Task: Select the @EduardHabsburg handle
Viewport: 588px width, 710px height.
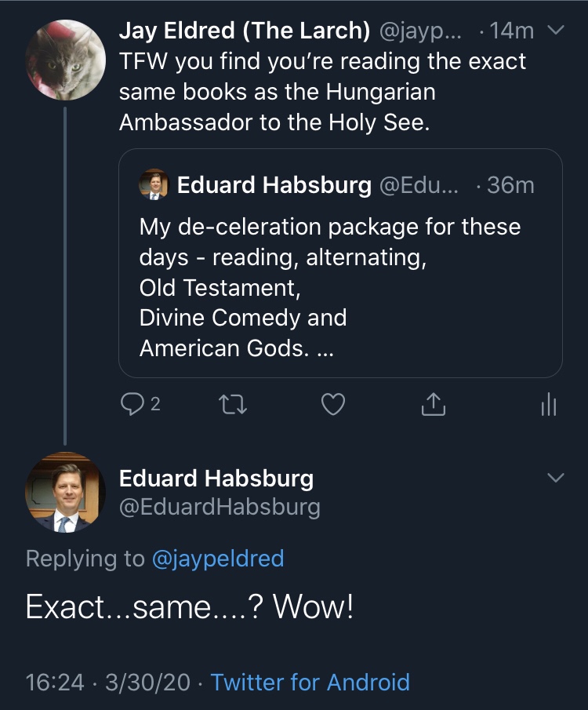Action: coord(220,507)
